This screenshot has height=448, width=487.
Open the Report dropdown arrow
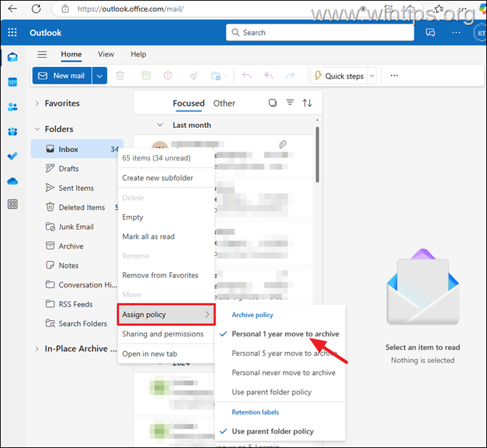[179, 76]
